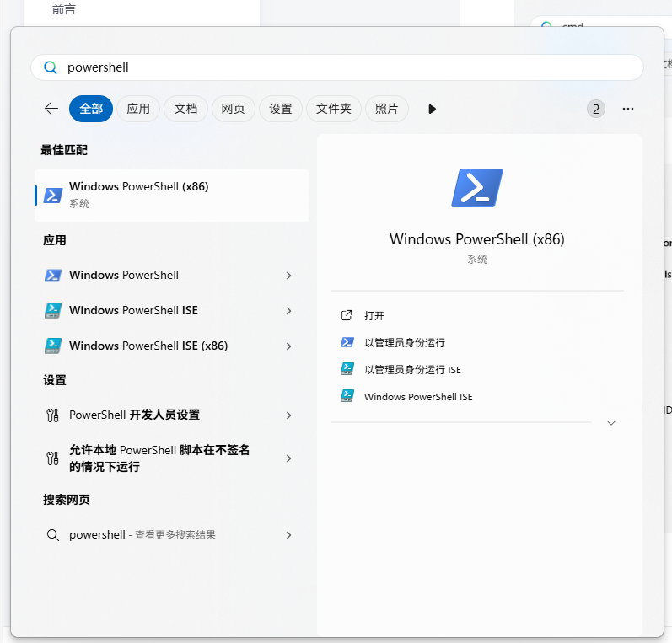The image size is (672, 643).
Task: Switch to the 文档 filter tab
Action: [x=185, y=109]
